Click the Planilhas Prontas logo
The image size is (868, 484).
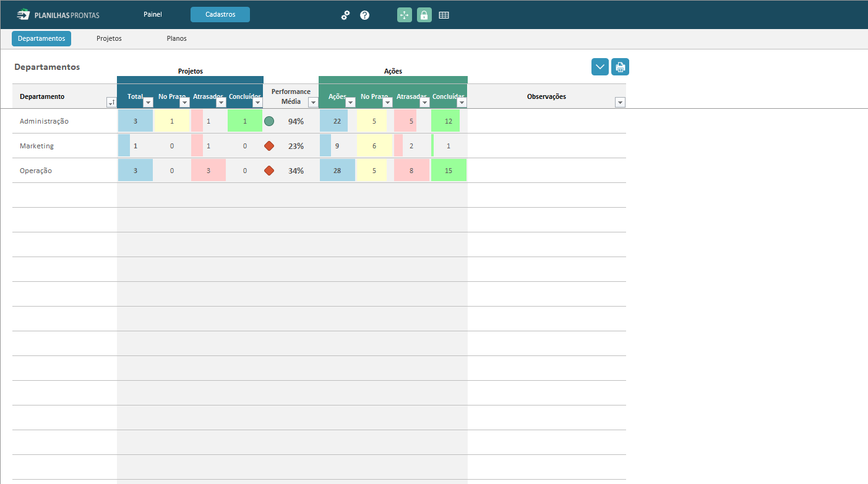coord(58,15)
